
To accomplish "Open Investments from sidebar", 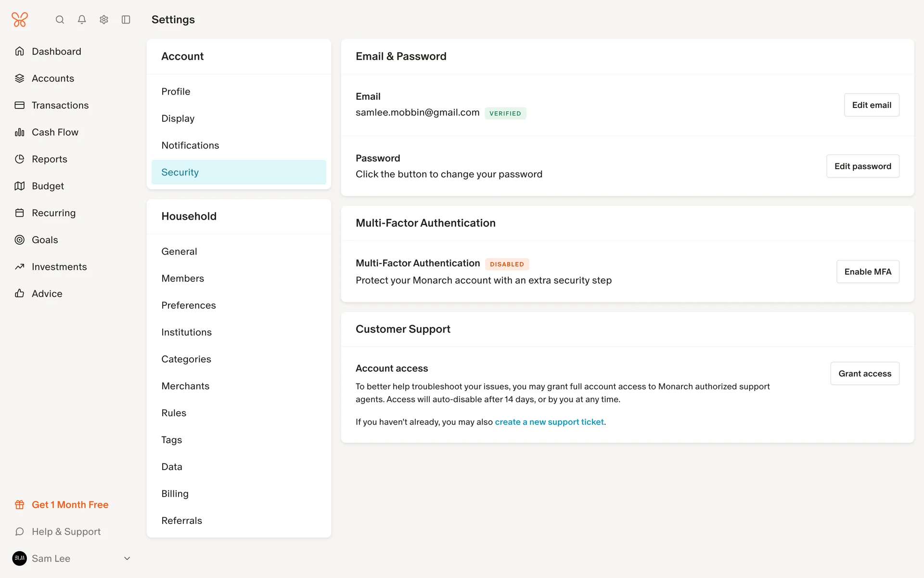I will click(x=59, y=267).
